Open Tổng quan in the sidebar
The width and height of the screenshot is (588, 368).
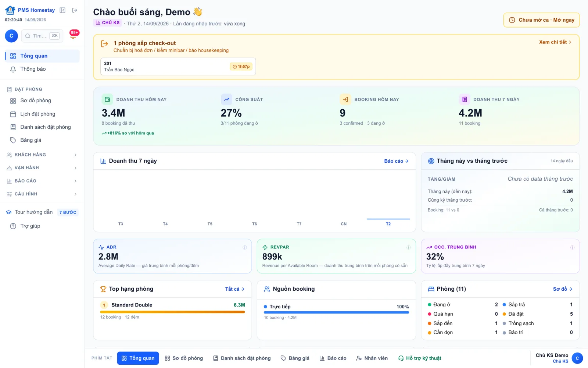tap(42, 56)
